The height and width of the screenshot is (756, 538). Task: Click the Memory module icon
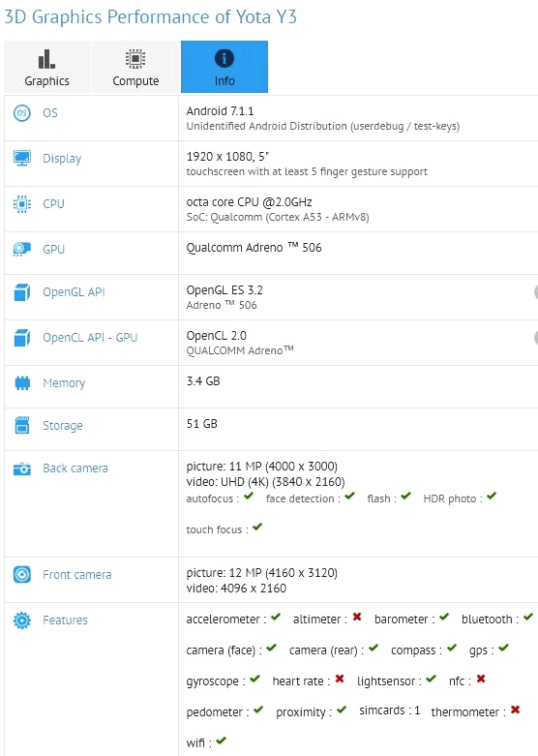tap(22, 383)
